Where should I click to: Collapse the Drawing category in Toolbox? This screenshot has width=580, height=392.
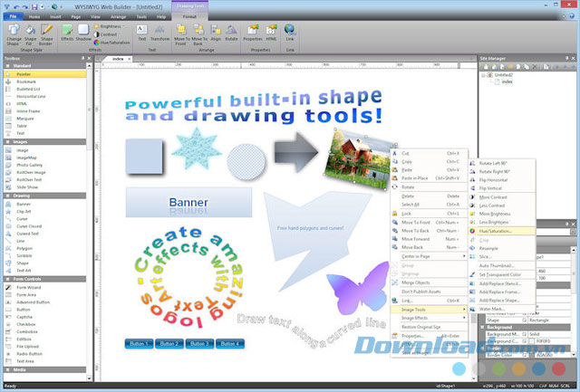point(7,196)
